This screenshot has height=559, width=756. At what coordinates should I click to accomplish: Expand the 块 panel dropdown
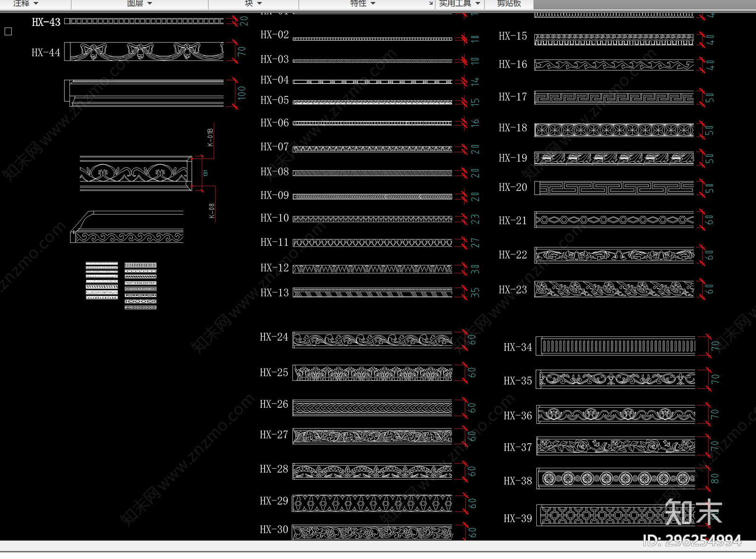tap(253, 4)
